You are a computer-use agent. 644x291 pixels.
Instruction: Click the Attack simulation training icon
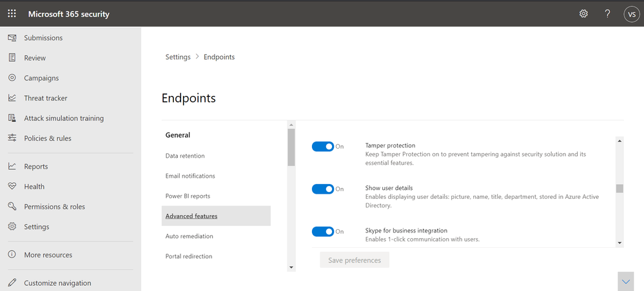coord(12,118)
